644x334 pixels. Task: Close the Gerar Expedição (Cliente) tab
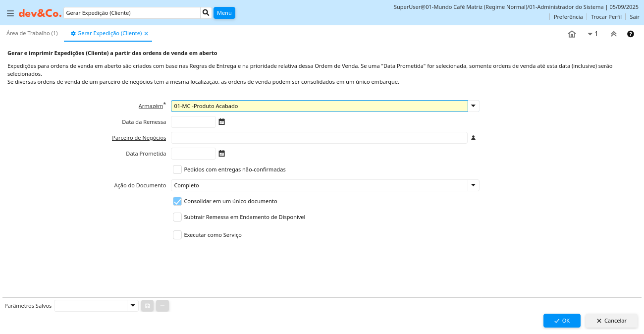tap(146, 34)
